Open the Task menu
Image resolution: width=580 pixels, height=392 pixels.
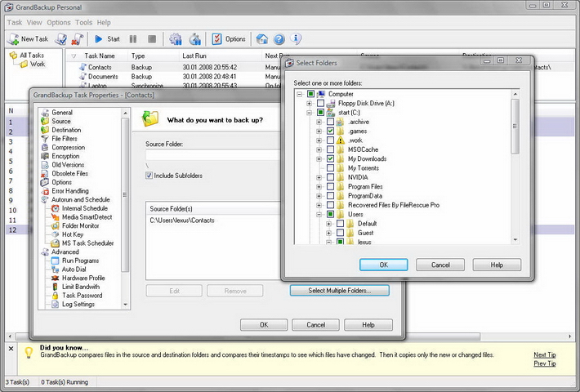pos(15,23)
